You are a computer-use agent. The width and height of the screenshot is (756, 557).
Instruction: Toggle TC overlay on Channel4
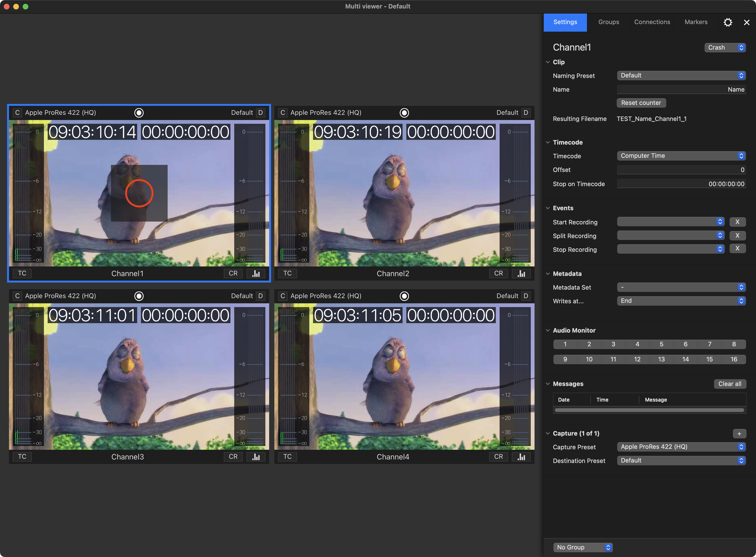(288, 457)
